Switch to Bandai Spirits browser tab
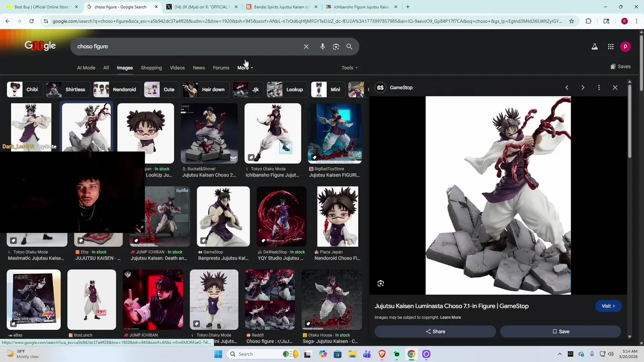644x362 pixels. [281, 7]
